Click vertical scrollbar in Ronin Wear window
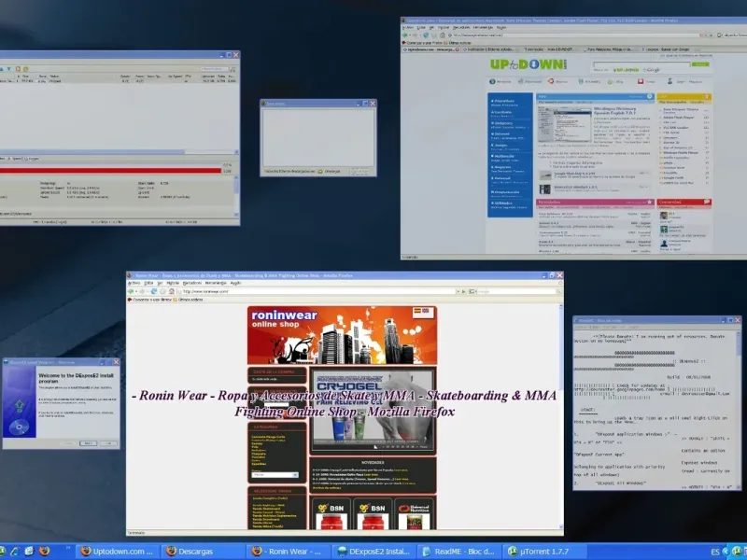This screenshot has height=560, width=747. click(x=560, y=416)
